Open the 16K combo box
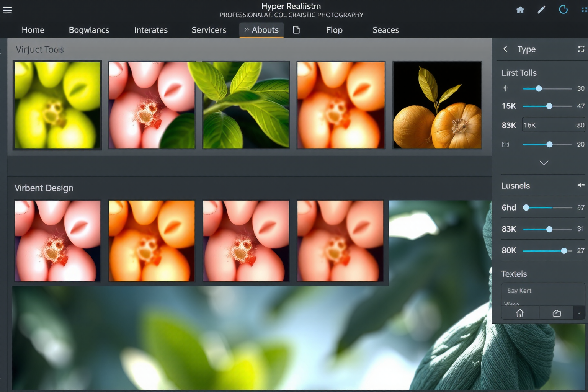This screenshot has width=588, height=392. (x=553, y=125)
